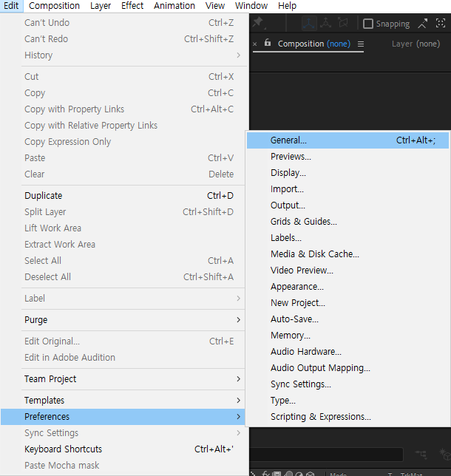This screenshot has width=451, height=476.
Task: Click Can't Undo menu entry
Action: point(123,23)
